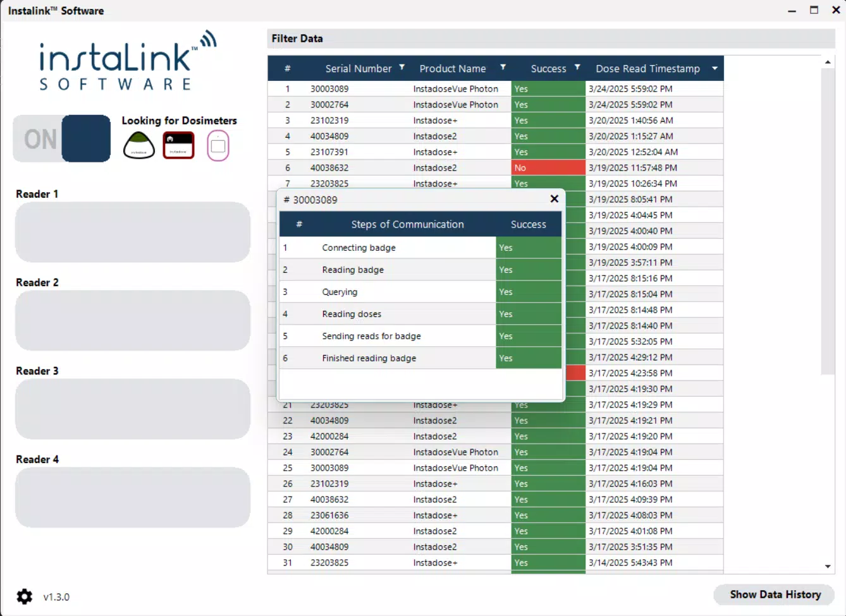Select row 25 serial 30003089
This screenshot has width=846, height=616.
(x=329, y=468)
